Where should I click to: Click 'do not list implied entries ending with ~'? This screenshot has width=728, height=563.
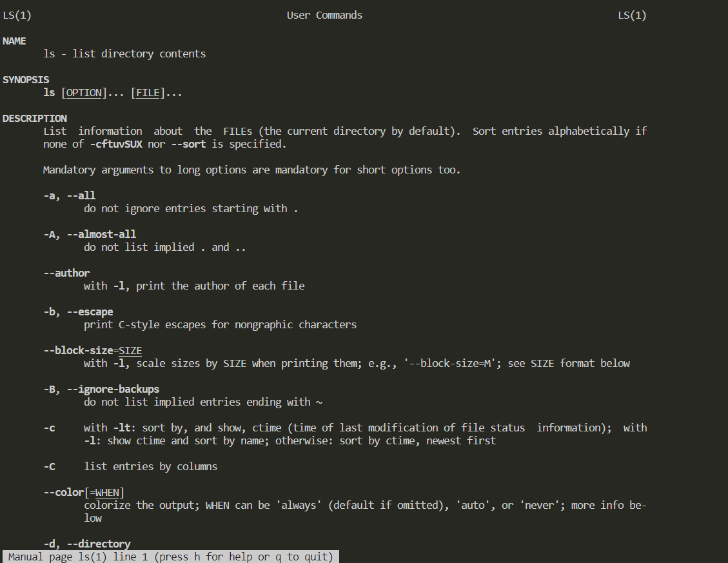(203, 402)
